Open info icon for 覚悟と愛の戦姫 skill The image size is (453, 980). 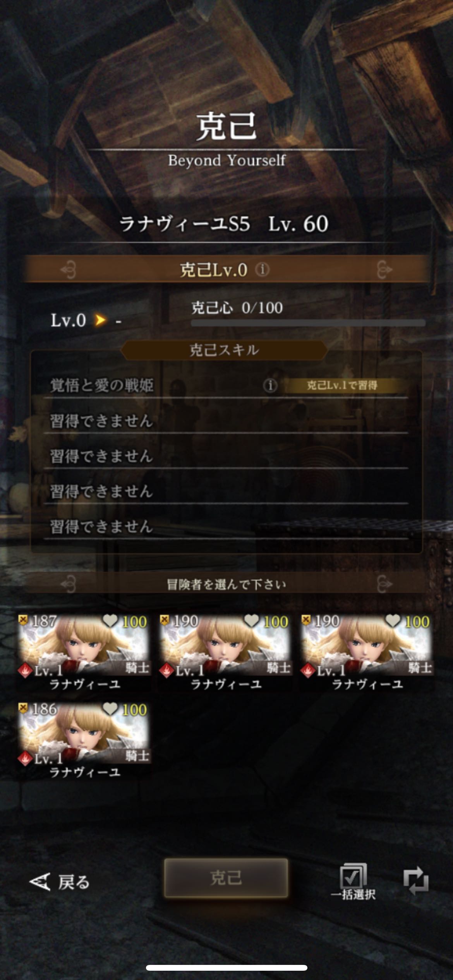[x=270, y=385]
